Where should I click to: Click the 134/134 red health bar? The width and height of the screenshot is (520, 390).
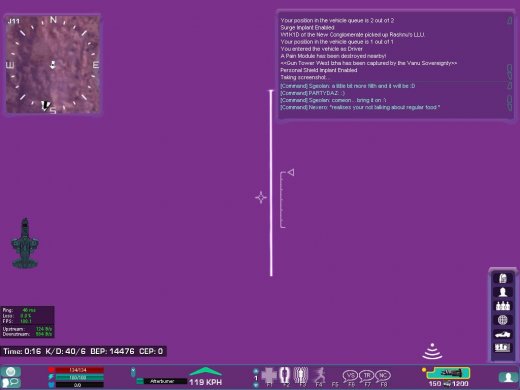(80, 370)
